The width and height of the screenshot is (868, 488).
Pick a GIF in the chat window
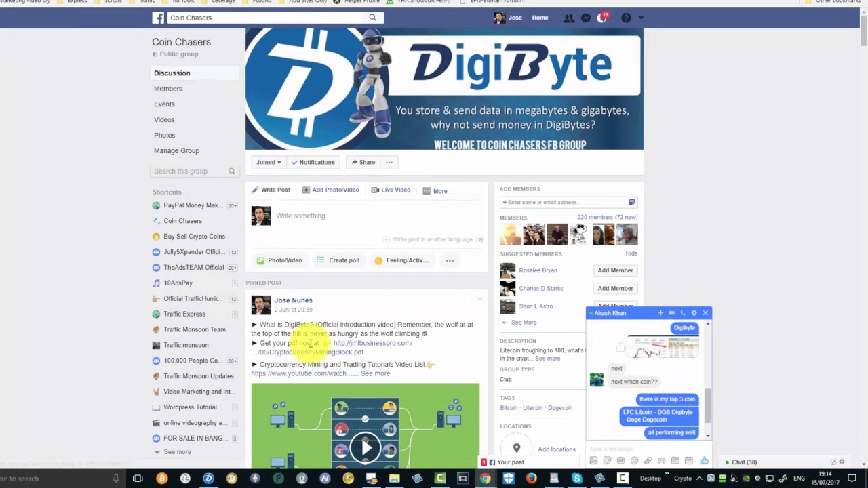pyautogui.click(x=620, y=461)
